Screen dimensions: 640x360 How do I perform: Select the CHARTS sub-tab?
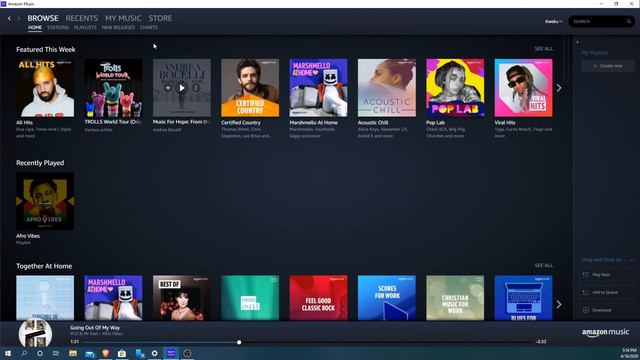pyautogui.click(x=149, y=28)
